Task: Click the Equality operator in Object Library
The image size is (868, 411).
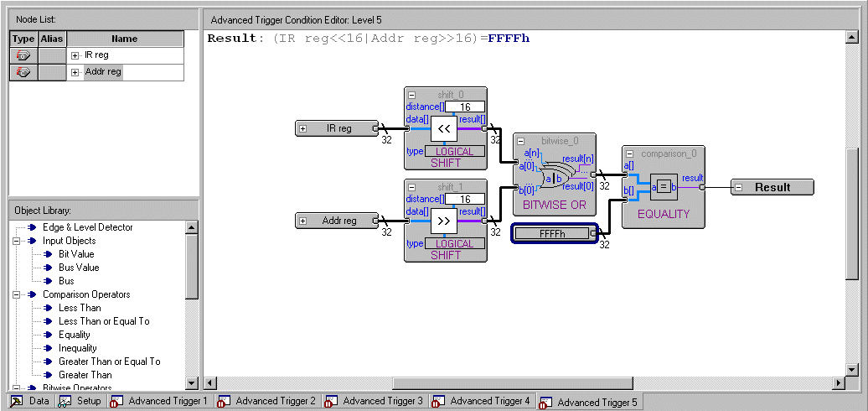Action: pos(74,335)
